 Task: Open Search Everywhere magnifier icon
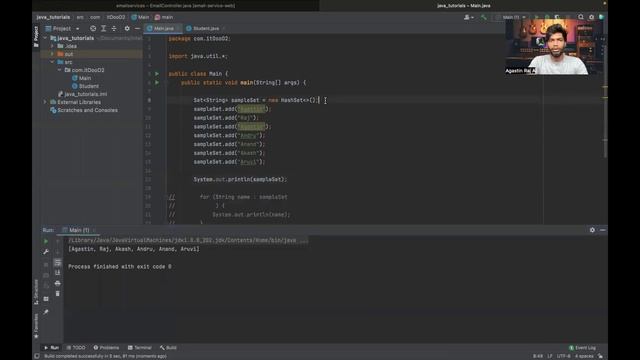581,17
